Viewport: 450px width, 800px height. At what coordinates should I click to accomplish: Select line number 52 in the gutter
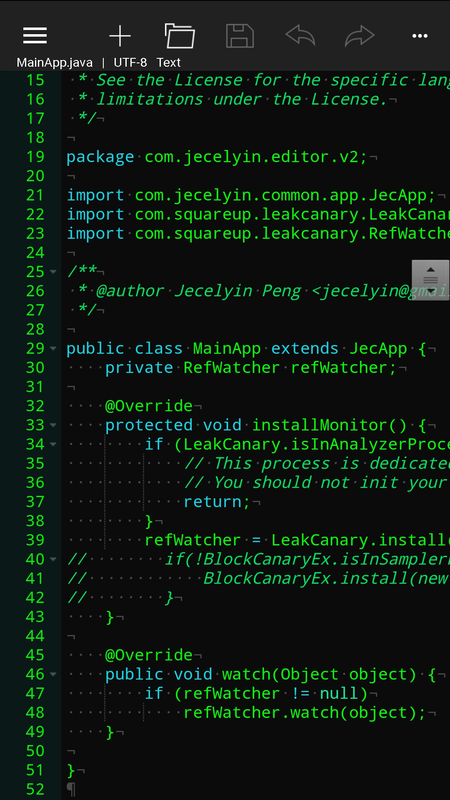click(35, 790)
